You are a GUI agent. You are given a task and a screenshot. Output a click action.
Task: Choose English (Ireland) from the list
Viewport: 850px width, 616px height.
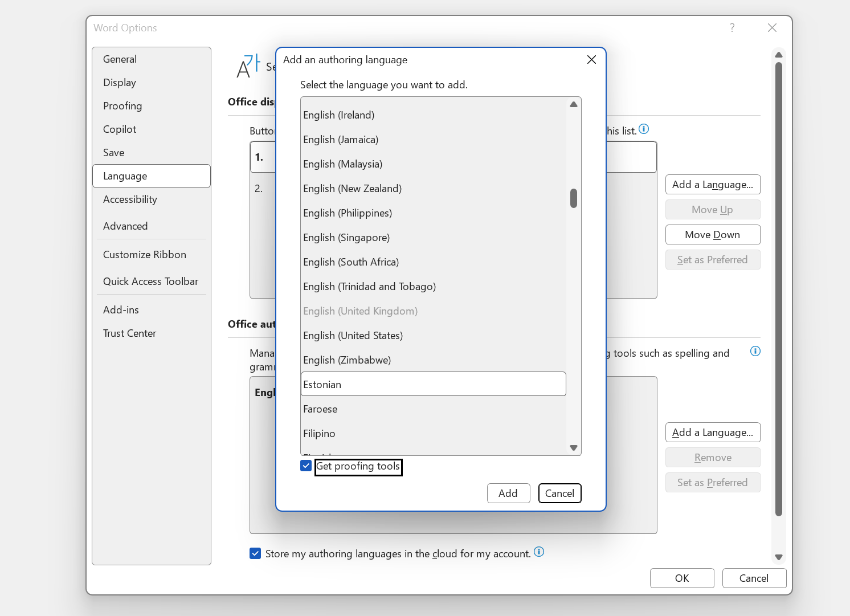(x=434, y=115)
